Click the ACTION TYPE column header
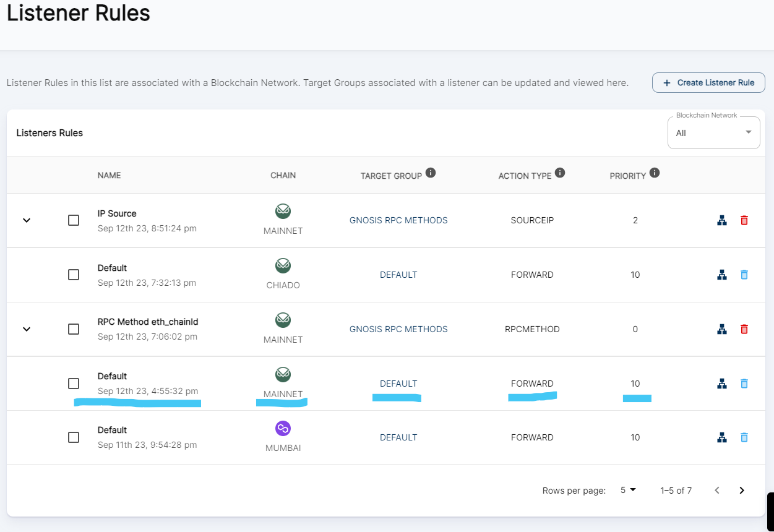Viewport: 774px width, 532px height. [x=525, y=176]
